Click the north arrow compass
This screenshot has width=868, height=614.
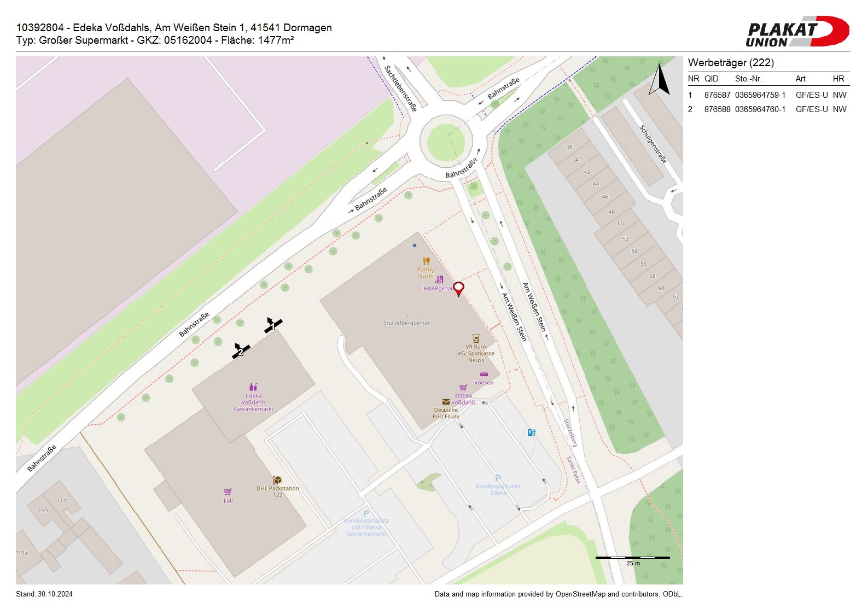click(x=660, y=80)
